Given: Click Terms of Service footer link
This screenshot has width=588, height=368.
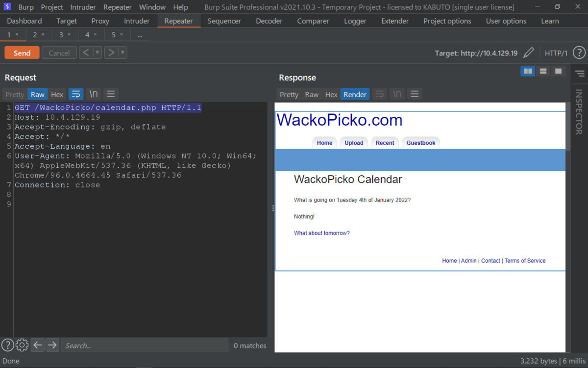Looking at the screenshot, I should tap(525, 261).
